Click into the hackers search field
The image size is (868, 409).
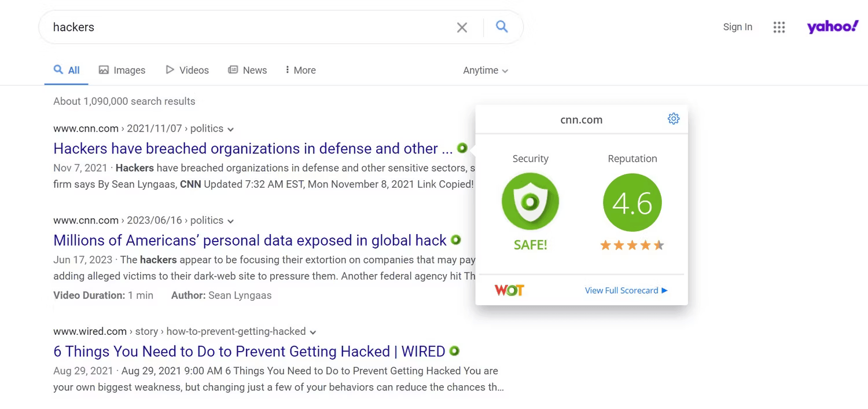[x=249, y=27]
